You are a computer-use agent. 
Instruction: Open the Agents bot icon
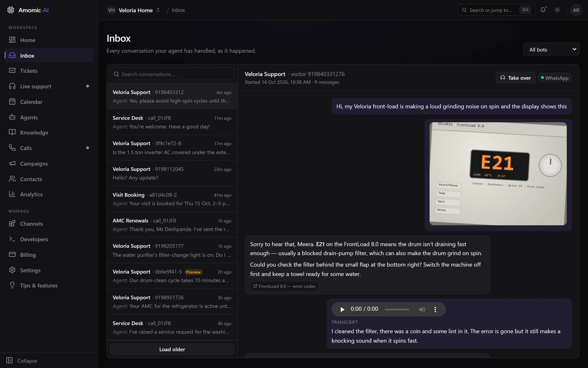(12, 117)
